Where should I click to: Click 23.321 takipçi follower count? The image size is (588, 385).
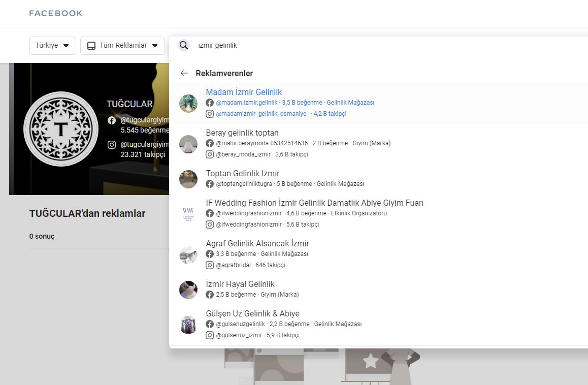coord(143,154)
